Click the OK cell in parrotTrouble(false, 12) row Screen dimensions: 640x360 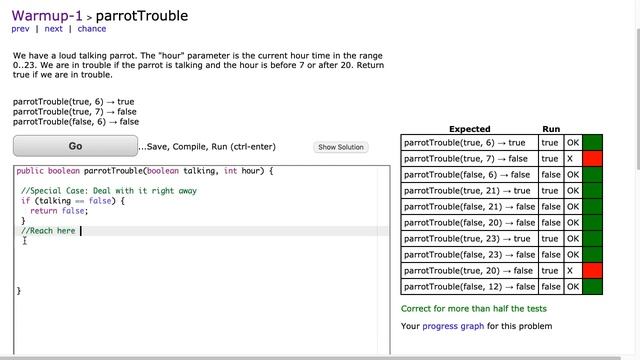pyautogui.click(x=573, y=287)
